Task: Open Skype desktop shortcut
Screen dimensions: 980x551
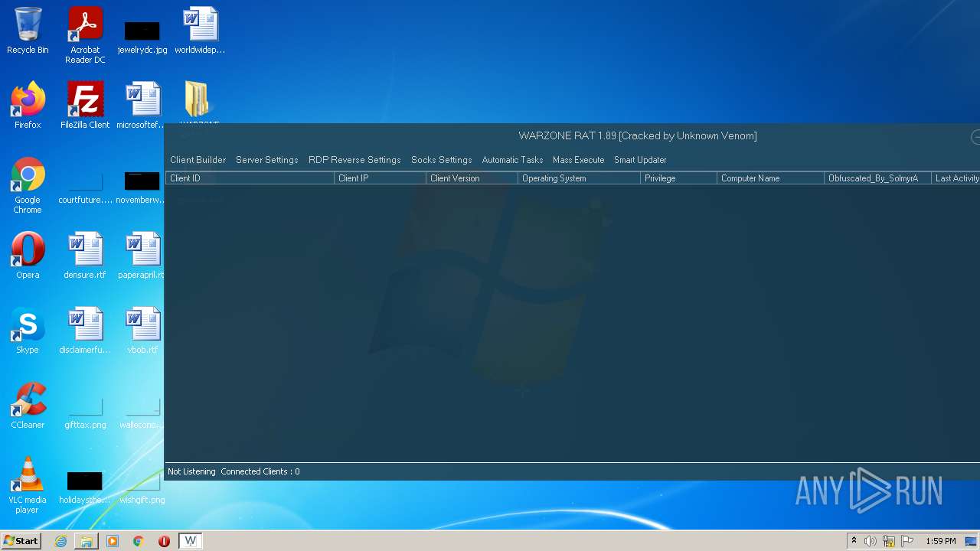Action: [28, 331]
